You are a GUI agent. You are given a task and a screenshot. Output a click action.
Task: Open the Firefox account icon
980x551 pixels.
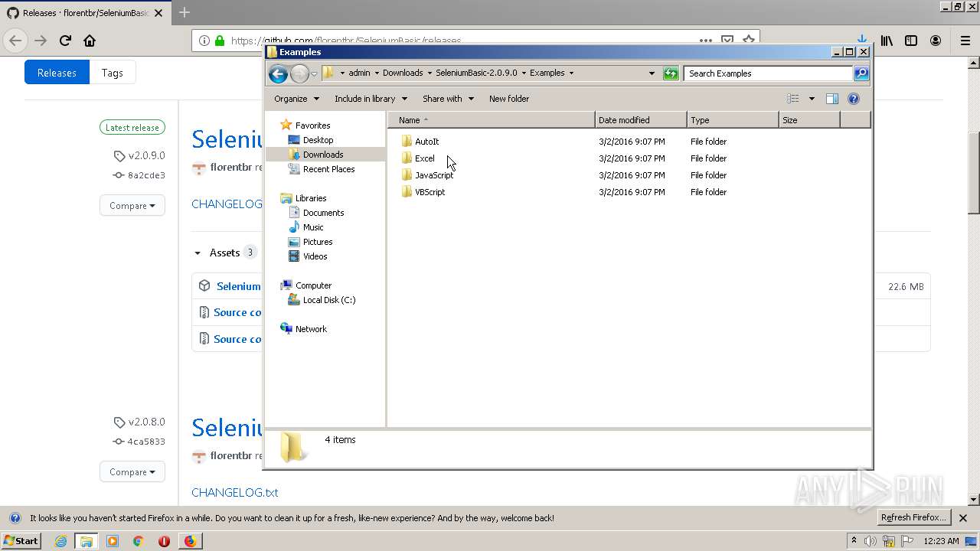click(936, 41)
